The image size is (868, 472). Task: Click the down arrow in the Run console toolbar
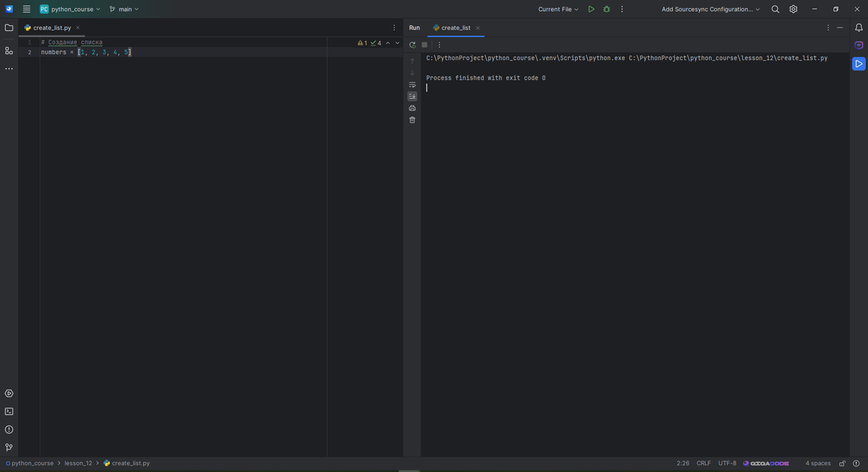pyautogui.click(x=412, y=72)
